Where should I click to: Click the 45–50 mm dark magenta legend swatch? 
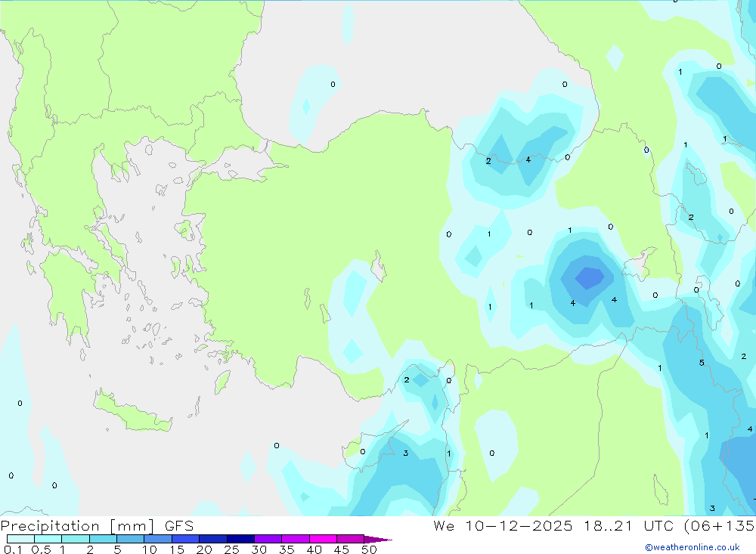[x=351, y=539]
